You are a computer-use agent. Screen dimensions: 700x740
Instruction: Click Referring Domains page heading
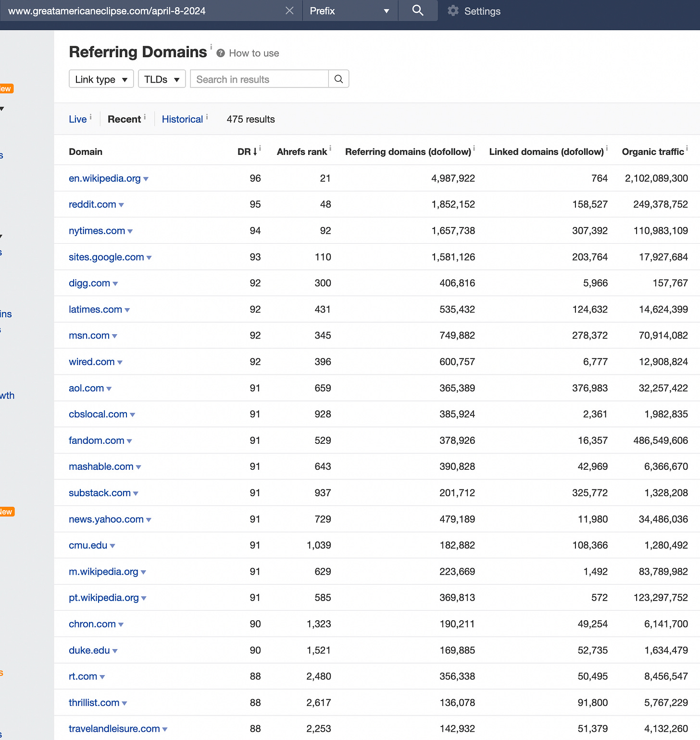[137, 52]
